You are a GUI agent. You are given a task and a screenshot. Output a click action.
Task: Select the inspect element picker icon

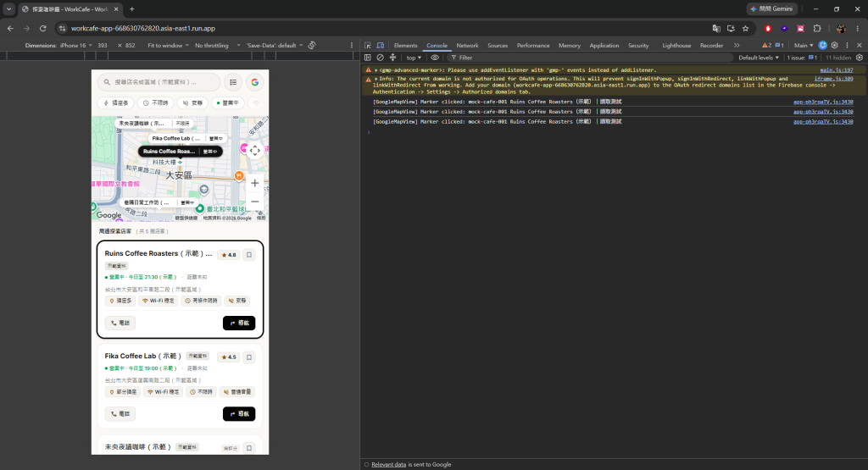point(368,46)
